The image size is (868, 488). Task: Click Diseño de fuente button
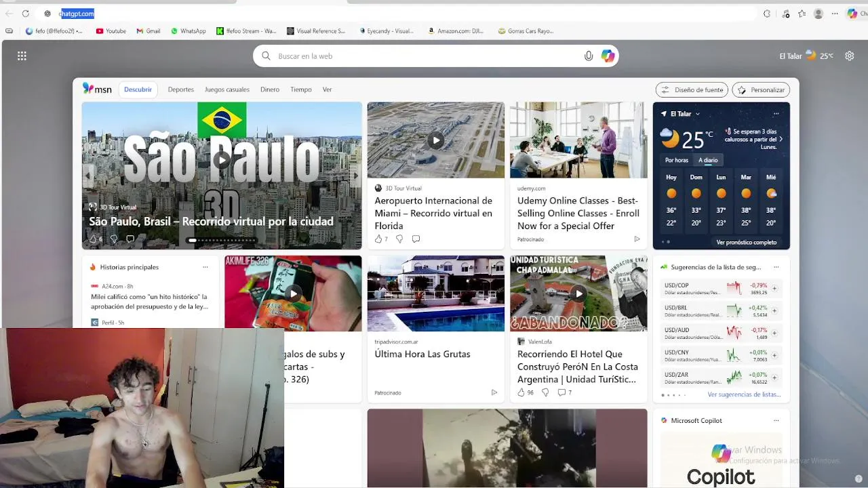click(x=692, y=89)
